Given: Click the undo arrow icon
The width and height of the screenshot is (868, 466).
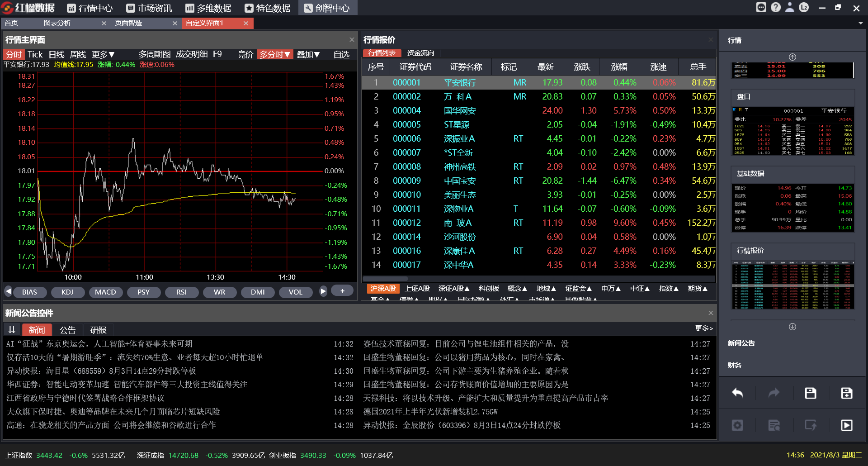Looking at the screenshot, I should 738,393.
